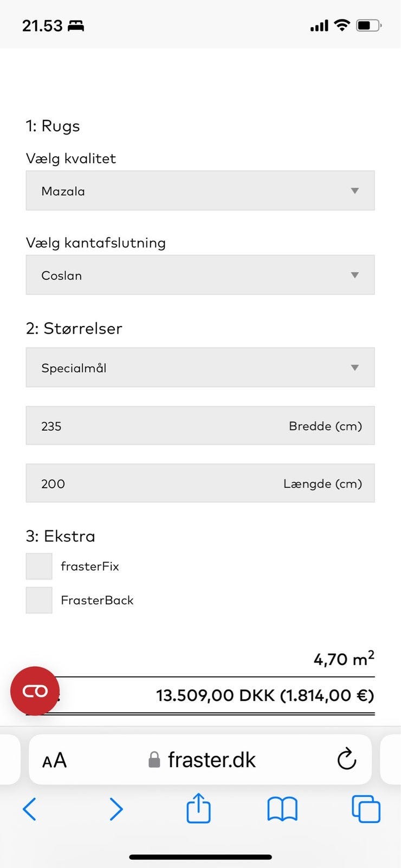Open the Safari share sheet icon
The width and height of the screenshot is (401, 868).
(x=198, y=808)
